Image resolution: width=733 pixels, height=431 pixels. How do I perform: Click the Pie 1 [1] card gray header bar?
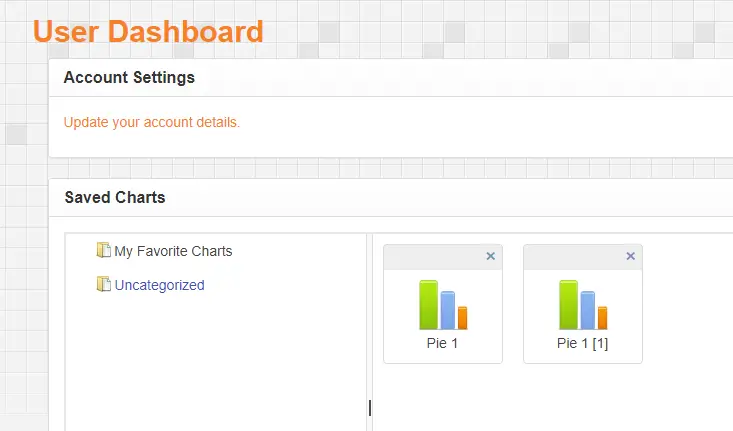click(583, 257)
